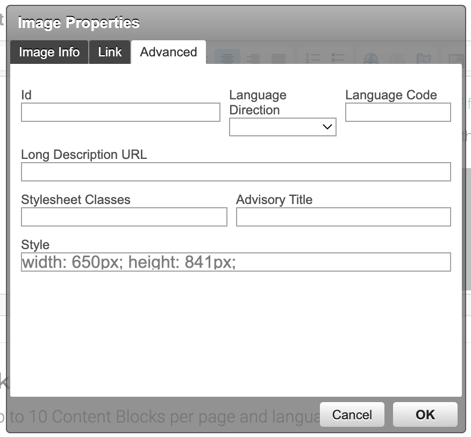
Task: Select the Advanced tab
Action: pyautogui.click(x=168, y=52)
